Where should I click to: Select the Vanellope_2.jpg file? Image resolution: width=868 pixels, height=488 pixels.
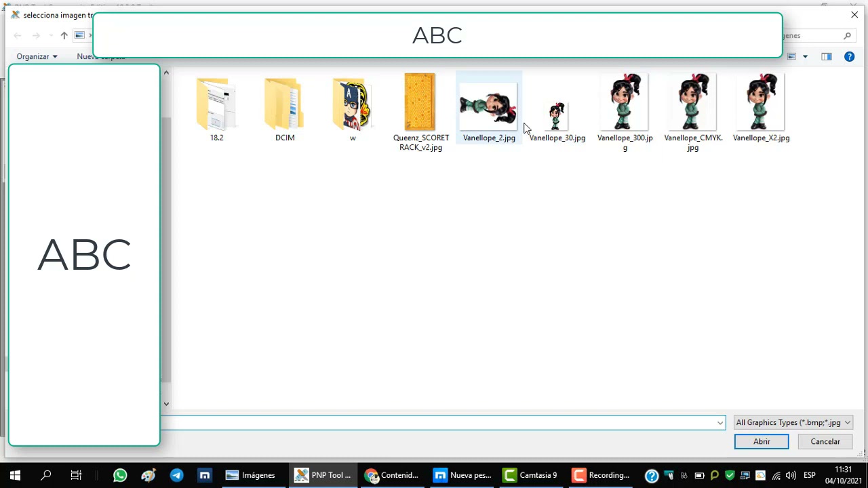pyautogui.click(x=489, y=108)
